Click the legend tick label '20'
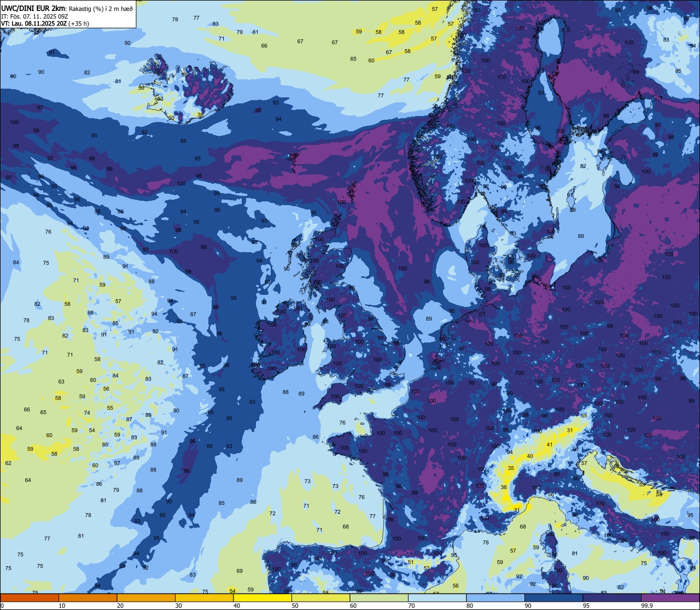The height and width of the screenshot is (610, 700). pos(120,606)
